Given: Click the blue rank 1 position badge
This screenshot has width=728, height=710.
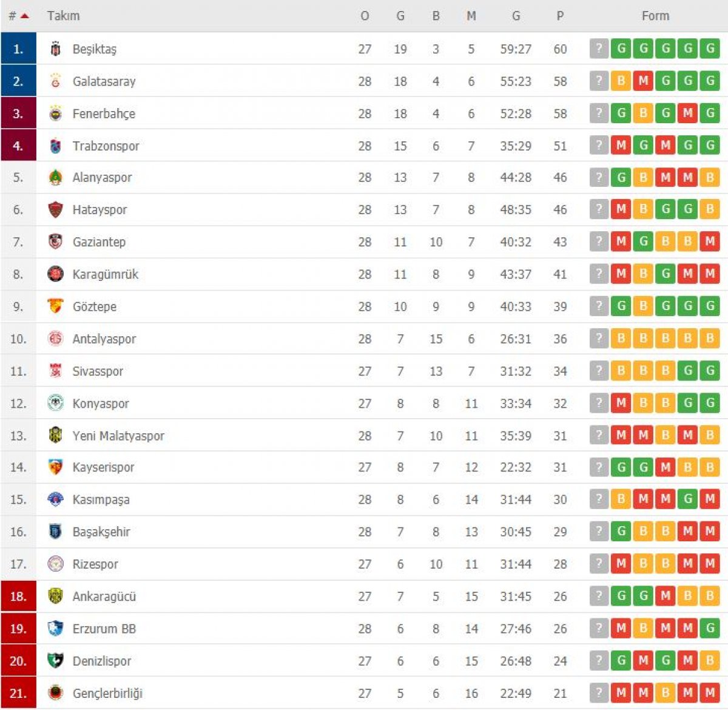Looking at the screenshot, I should (18, 49).
